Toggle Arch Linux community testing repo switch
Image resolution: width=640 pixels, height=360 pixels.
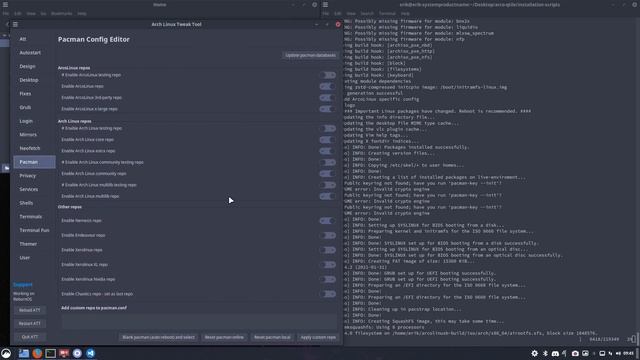(327, 162)
